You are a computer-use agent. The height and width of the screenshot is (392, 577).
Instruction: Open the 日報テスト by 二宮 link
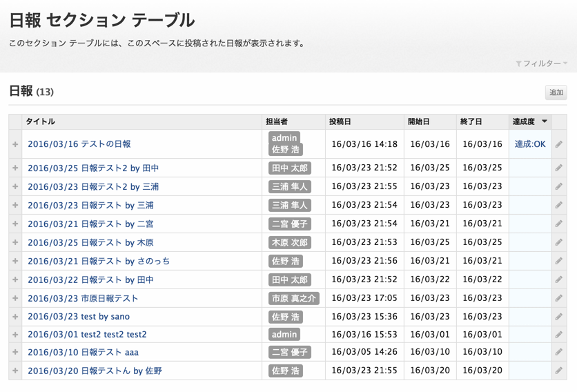(90, 224)
